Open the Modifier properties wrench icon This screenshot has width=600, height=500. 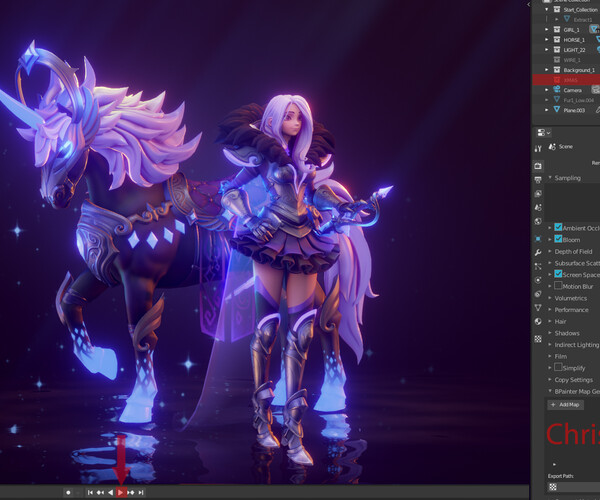tap(538, 252)
